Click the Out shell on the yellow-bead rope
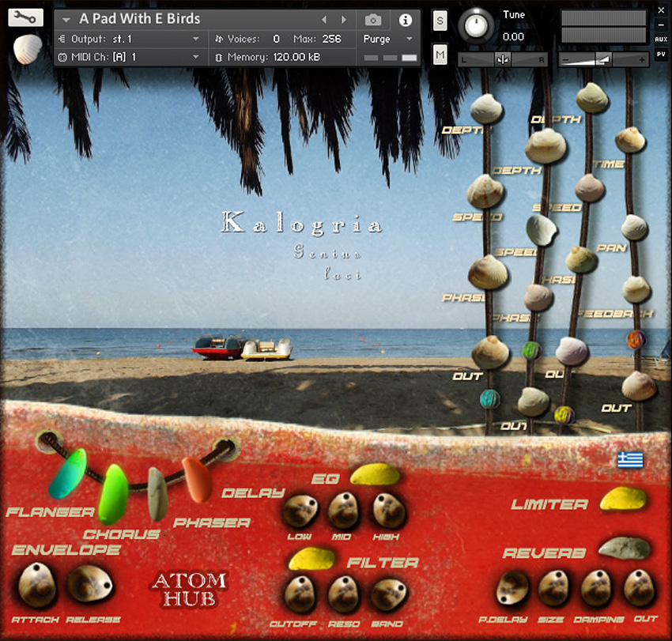This screenshot has width=672, height=641. [x=572, y=352]
